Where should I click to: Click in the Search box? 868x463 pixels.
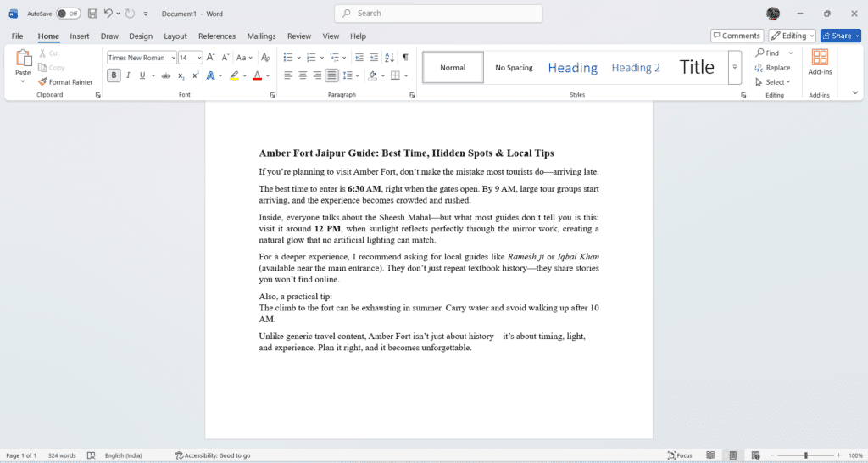(x=438, y=14)
